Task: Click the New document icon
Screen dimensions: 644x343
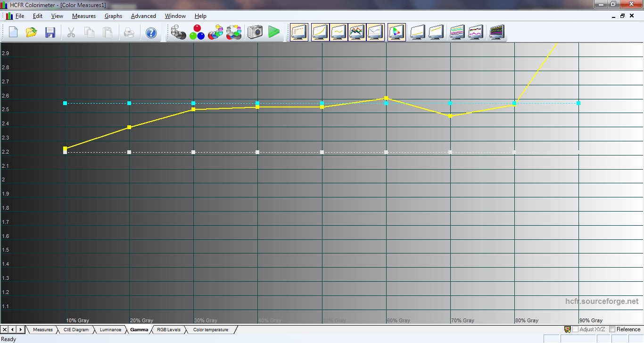Action: [x=13, y=33]
